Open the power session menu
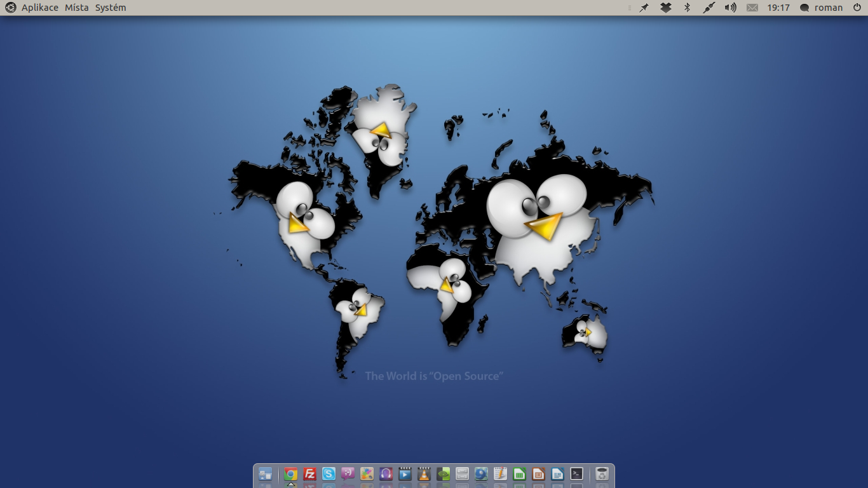The width and height of the screenshot is (868, 488). [857, 8]
